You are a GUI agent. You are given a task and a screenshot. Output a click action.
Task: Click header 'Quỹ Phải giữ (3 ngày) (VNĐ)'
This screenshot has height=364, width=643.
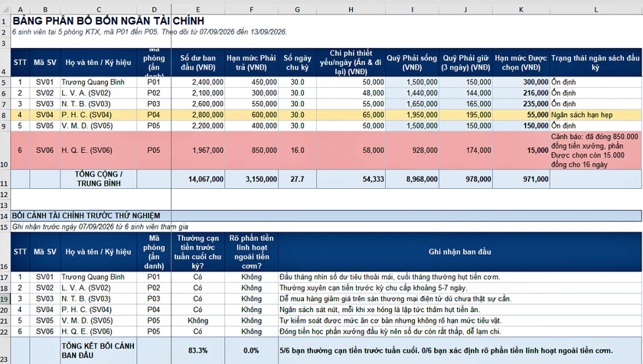[x=465, y=63]
